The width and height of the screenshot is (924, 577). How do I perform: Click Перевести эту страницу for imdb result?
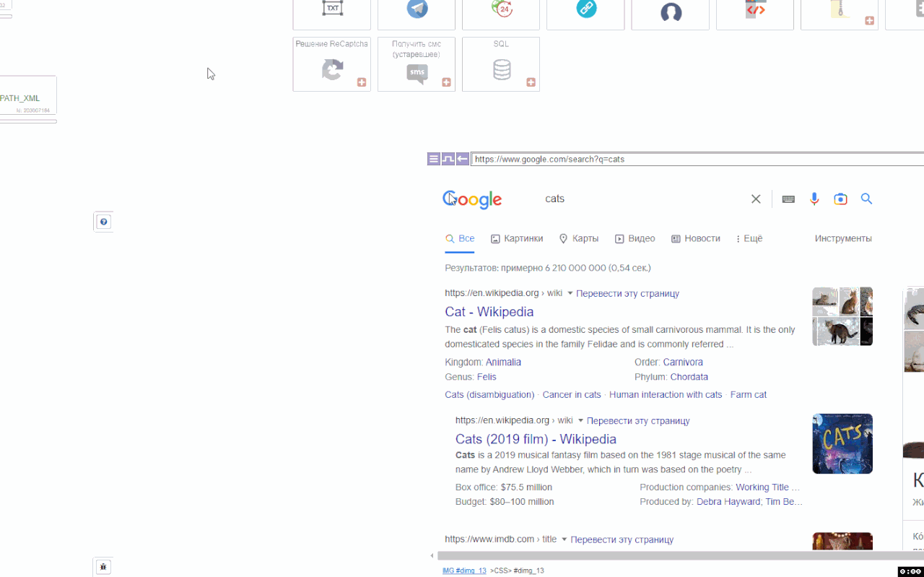(x=622, y=539)
